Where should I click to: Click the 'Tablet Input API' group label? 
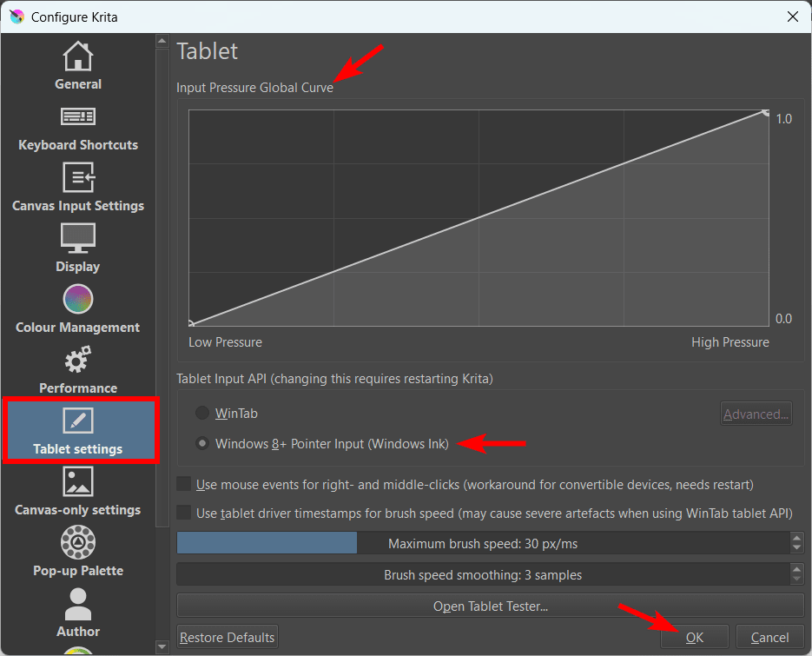pyautogui.click(x=334, y=378)
